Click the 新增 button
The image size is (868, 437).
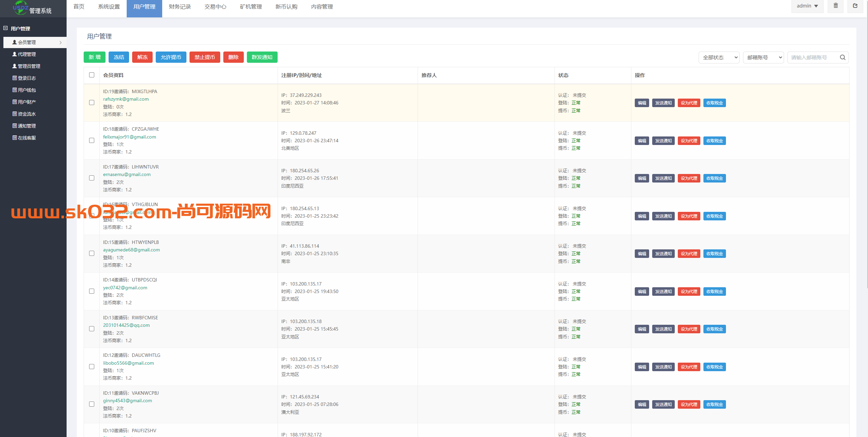coord(95,57)
